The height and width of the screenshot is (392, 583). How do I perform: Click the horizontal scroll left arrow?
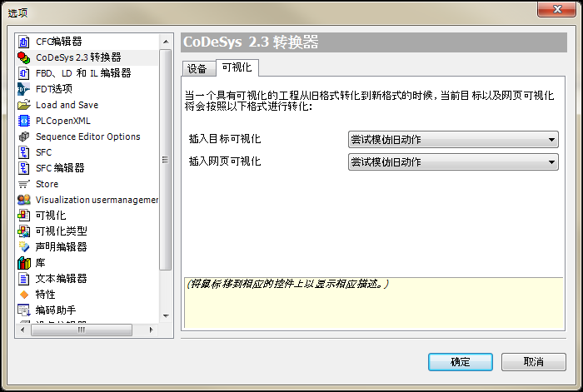[22, 330]
